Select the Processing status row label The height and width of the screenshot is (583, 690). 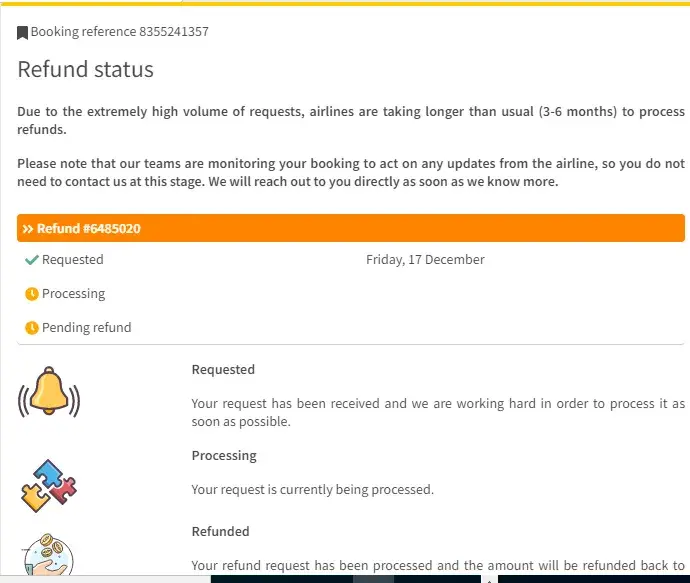coord(73,294)
